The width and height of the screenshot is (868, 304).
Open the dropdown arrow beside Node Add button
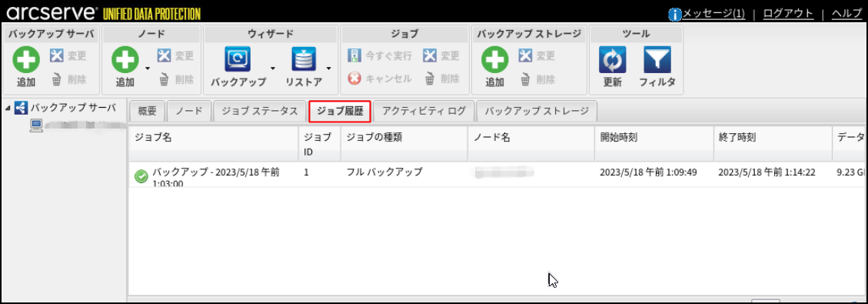pyautogui.click(x=148, y=68)
